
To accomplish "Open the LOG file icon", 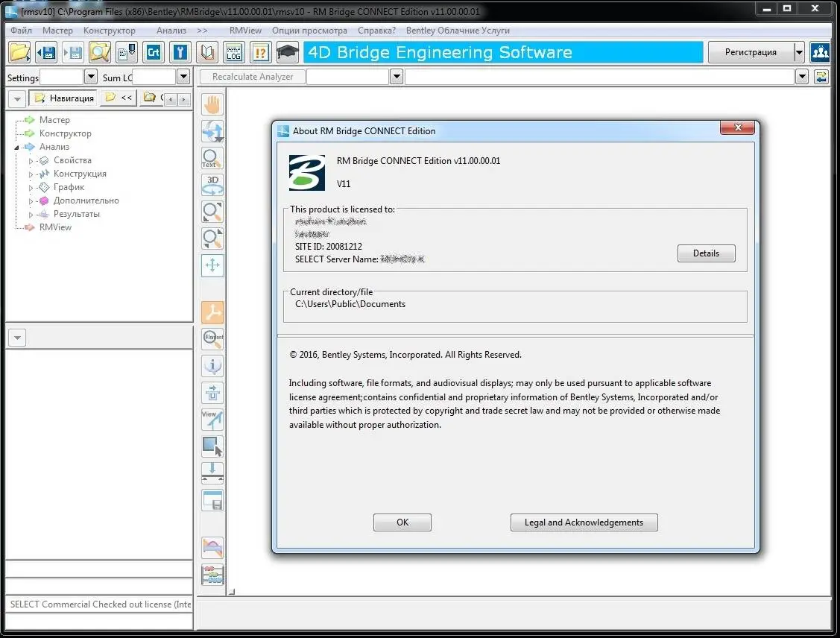I will pos(233,52).
